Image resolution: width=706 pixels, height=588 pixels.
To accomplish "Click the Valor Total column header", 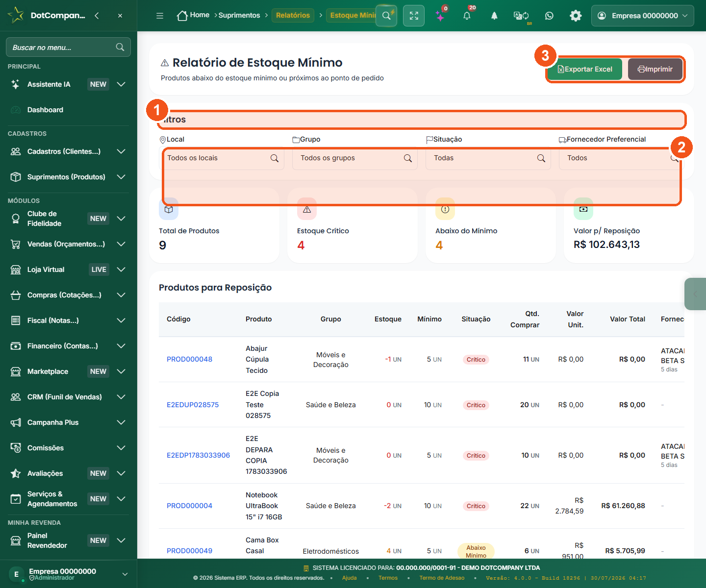I will pyautogui.click(x=628, y=319).
